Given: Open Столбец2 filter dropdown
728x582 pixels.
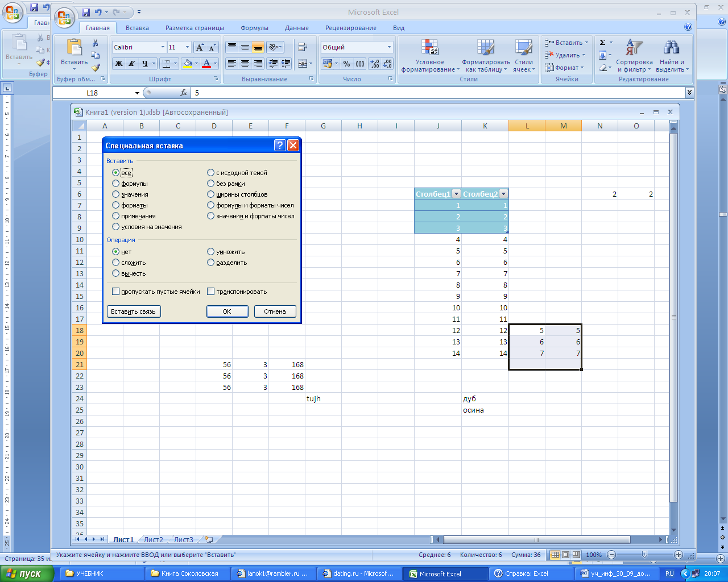Looking at the screenshot, I should (x=503, y=194).
